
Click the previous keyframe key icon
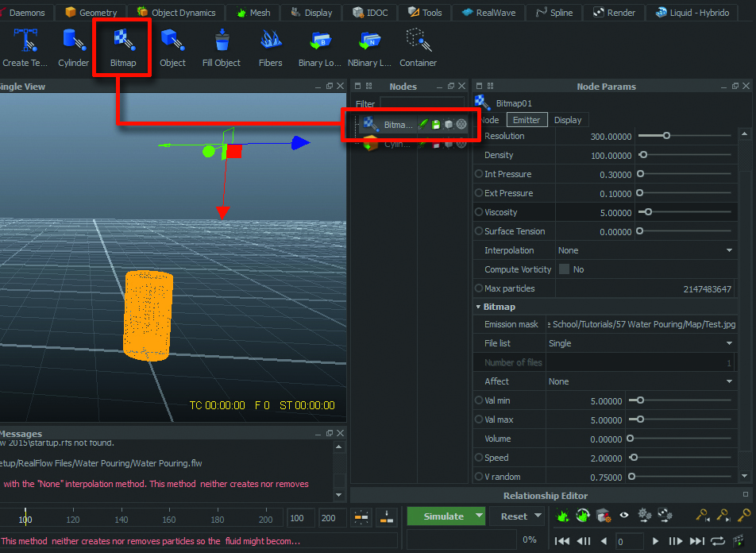[x=703, y=516]
